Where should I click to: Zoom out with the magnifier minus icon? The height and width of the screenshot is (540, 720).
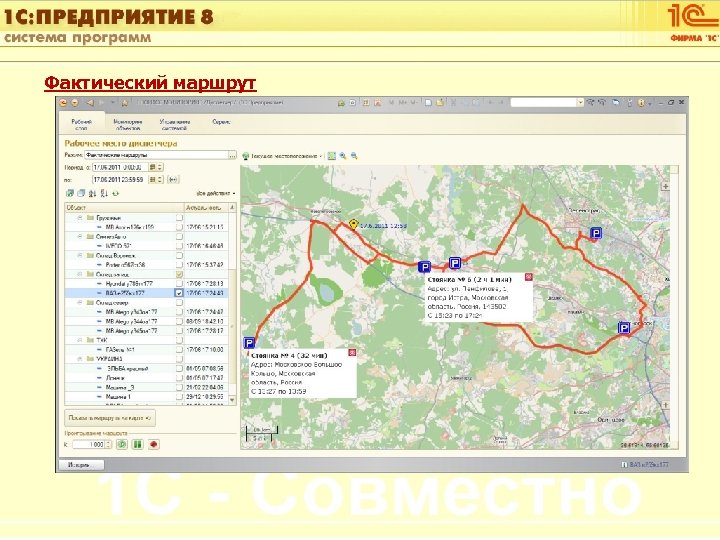(354, 156)
